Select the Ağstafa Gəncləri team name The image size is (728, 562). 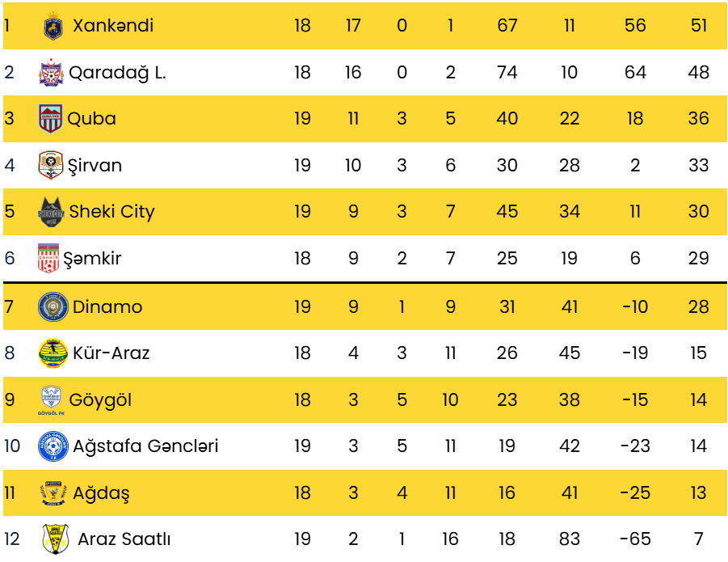pyautogui.click(x=145, y=446)
